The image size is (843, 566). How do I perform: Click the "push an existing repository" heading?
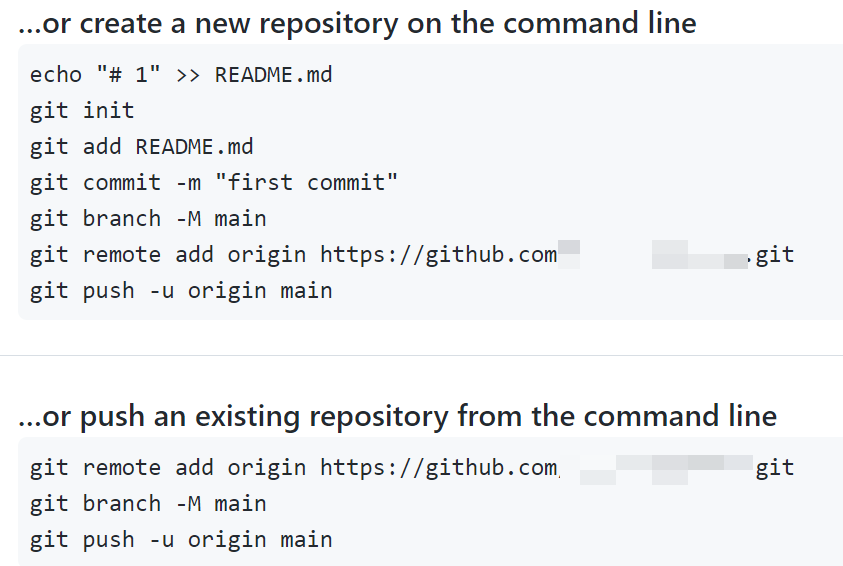tap(397, 415)
